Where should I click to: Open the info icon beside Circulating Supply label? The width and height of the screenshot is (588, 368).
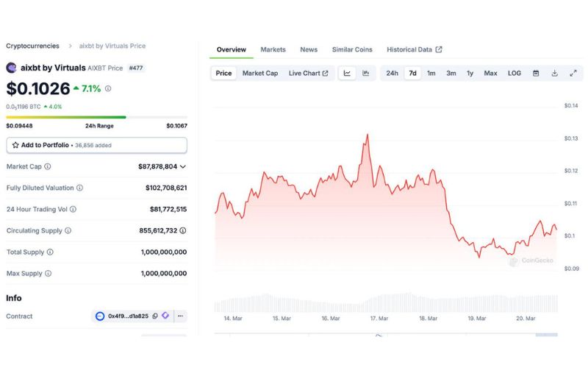coord(68,230)
